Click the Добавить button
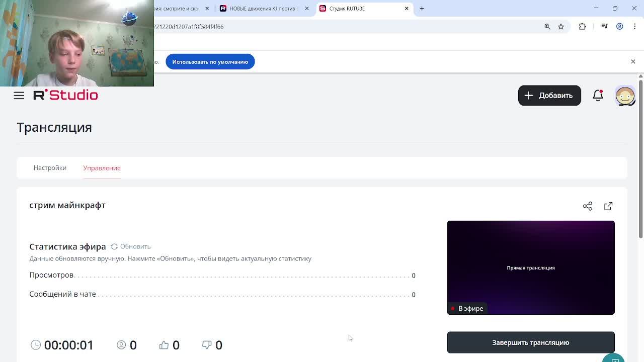Image resolution: width=644 pixels, height=362 pixels. click(549, 96)
